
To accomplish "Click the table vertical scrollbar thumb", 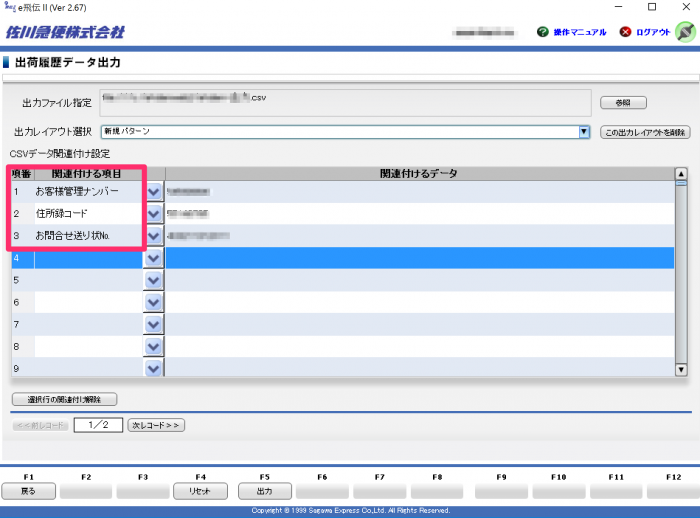I will (681, 183).
